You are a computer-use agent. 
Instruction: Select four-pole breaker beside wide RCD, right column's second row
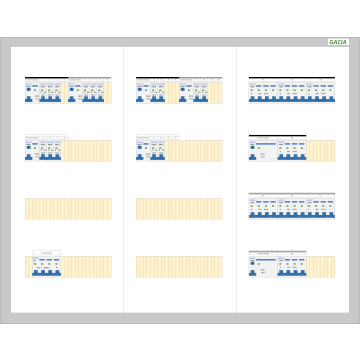(x=292, y=151)
